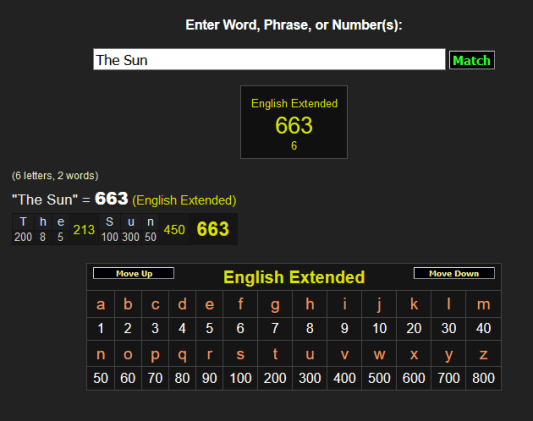The image size is (533, 421).
Task: Focus the phrase input field containing The Sun
Action: click(x=269, y=59)
